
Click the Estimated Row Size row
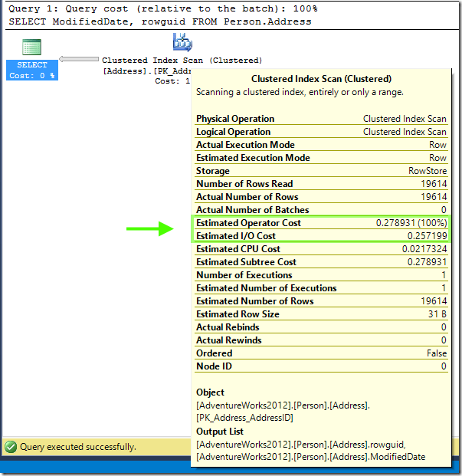click(x=321, y=314)
